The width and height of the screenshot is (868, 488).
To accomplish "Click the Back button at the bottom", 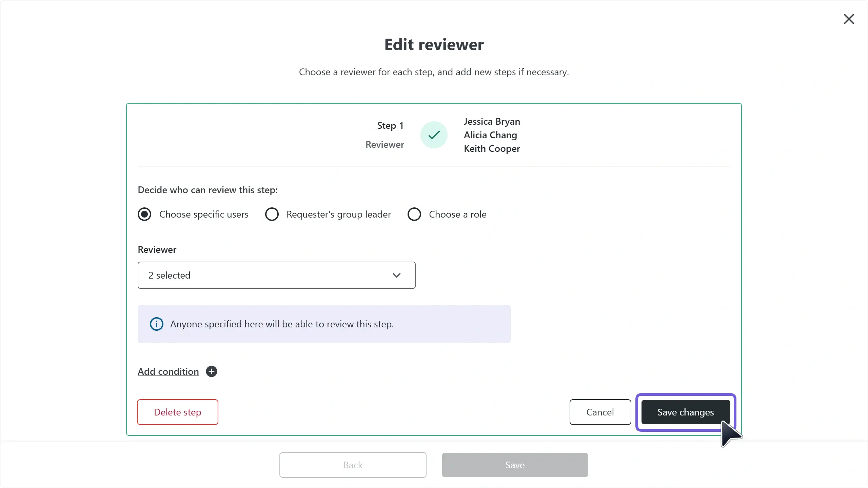I will 353,465.
